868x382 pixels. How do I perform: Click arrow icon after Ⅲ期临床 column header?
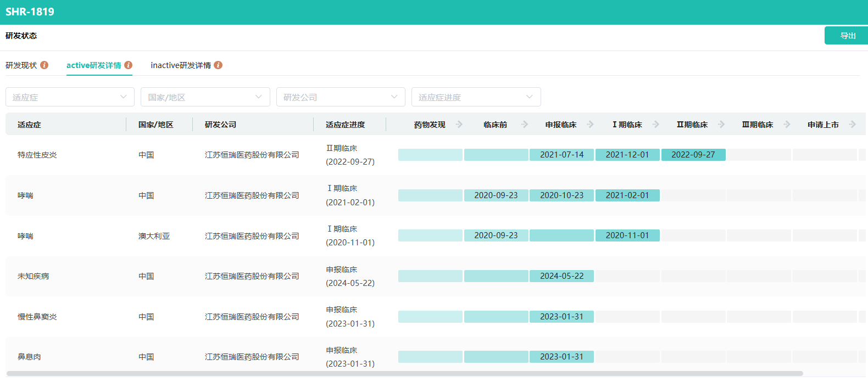(787, 125)
